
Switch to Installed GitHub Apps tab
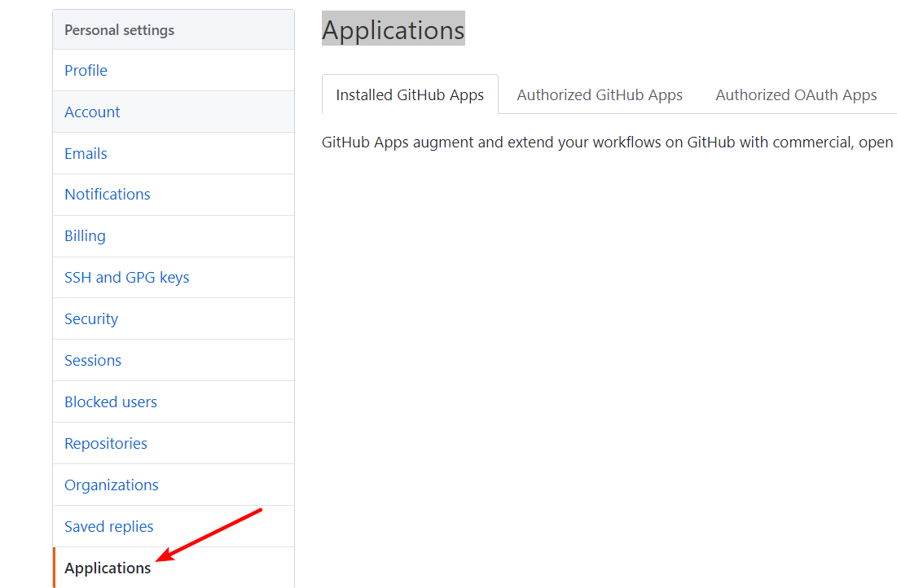[x=410, y=95]
